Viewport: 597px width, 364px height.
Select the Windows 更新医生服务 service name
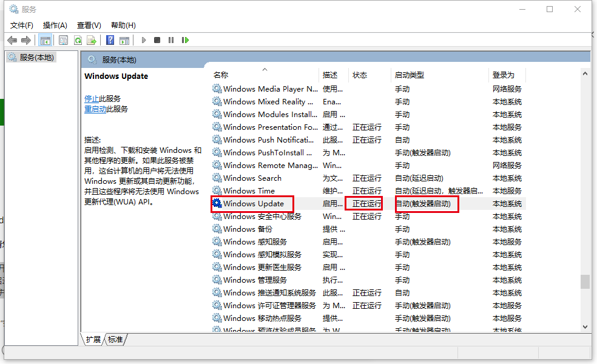pos(262,268)
